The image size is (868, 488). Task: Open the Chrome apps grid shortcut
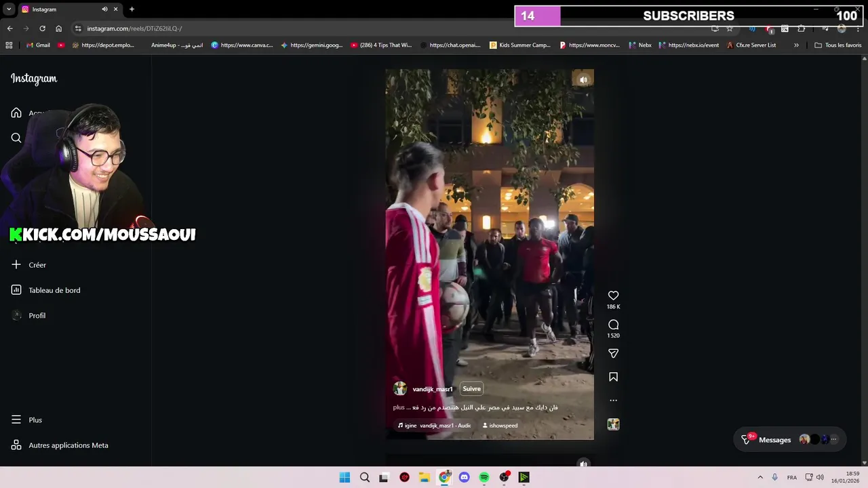click(x=9, y=45)
